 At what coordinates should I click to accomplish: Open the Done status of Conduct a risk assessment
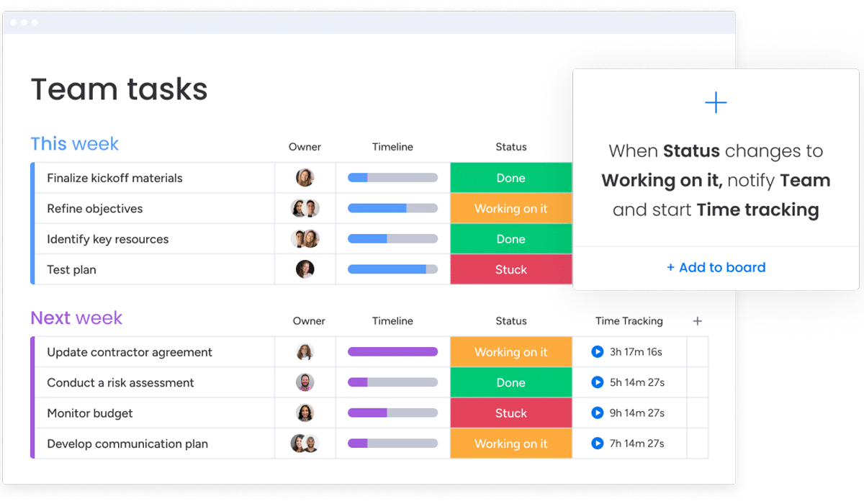[x=511, y=382]
